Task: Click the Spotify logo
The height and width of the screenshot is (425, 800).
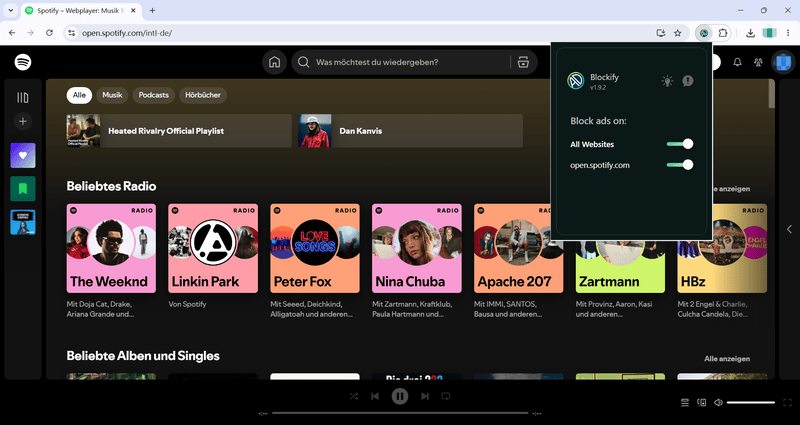Action: tap(23, 62)
